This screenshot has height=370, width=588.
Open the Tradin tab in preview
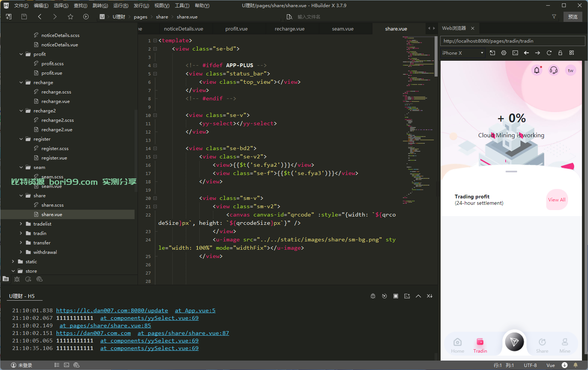point(480,345)
